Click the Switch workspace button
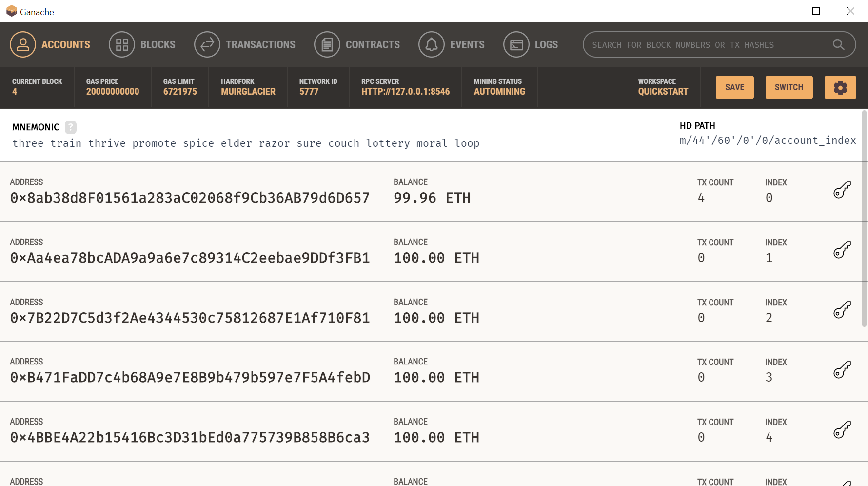The image size is (868, 486). [x=789, y=87]
